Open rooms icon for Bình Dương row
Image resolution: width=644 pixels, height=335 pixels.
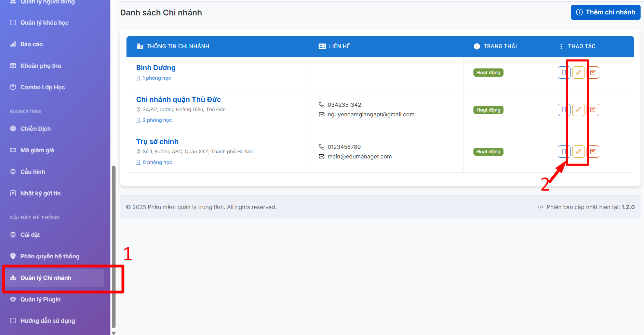tap(564, 73)
